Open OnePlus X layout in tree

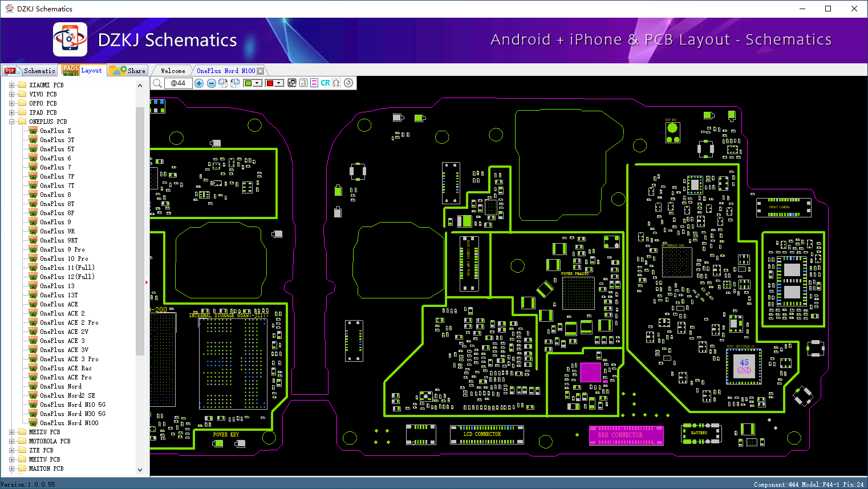pyautogui.click(x=55, y=131)
